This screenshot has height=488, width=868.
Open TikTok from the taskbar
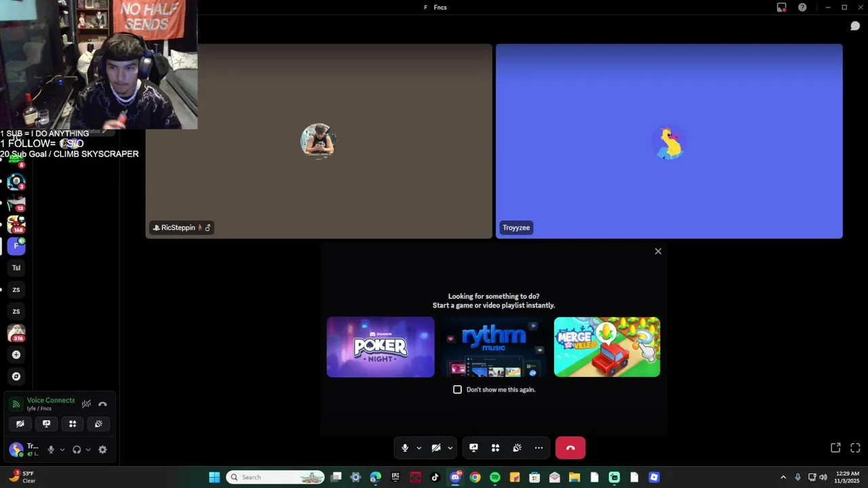435,477
